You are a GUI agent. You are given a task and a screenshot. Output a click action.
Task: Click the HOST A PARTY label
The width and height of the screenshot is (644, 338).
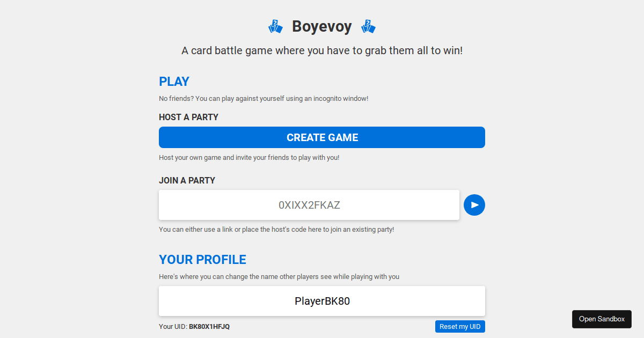point(188,117)
